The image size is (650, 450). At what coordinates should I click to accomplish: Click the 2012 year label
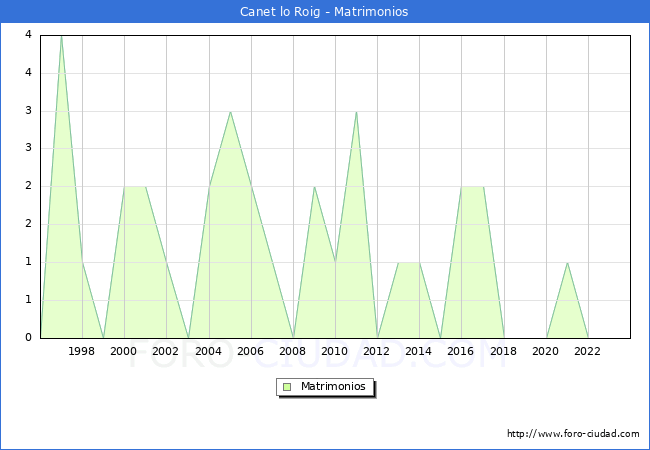coord(377,351)
